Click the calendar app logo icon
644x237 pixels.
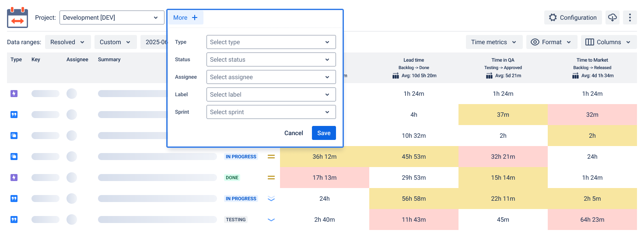click(17, 17)
